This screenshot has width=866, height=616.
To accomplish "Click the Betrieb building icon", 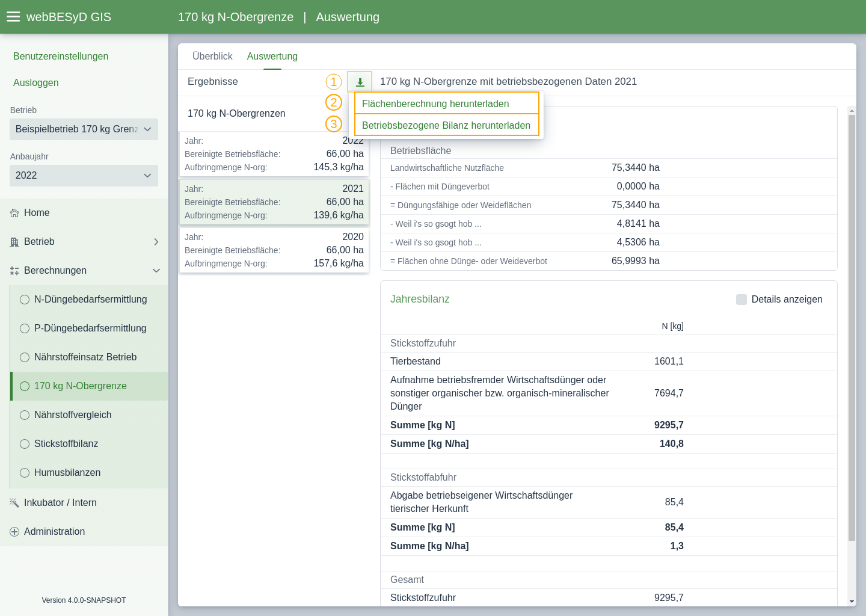I will click(14, 242).
